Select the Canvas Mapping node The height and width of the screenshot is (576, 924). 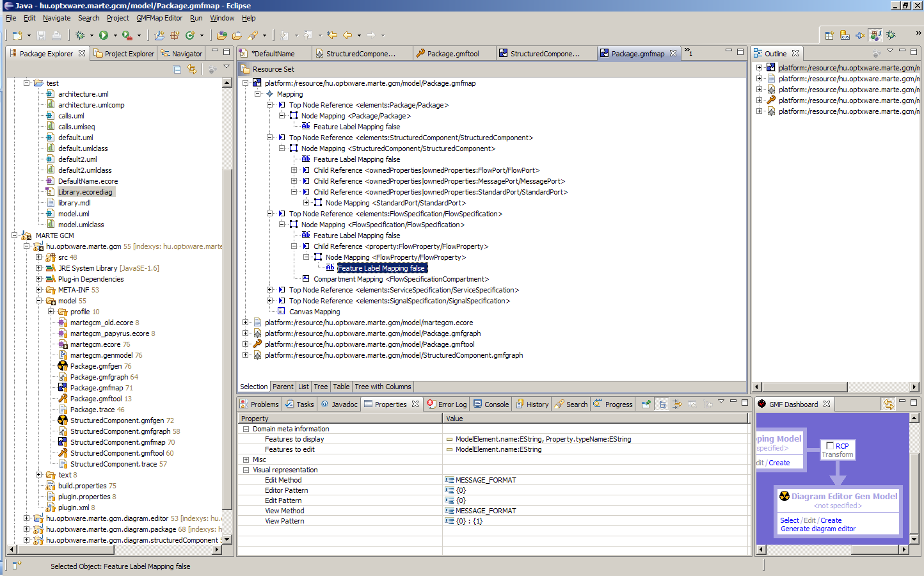(x=308, y=312)
